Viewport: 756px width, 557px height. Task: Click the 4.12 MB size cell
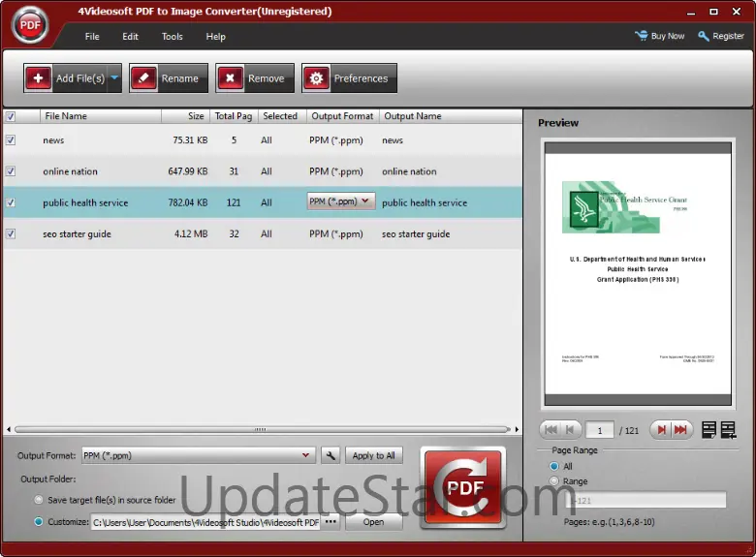click(191, 233)
